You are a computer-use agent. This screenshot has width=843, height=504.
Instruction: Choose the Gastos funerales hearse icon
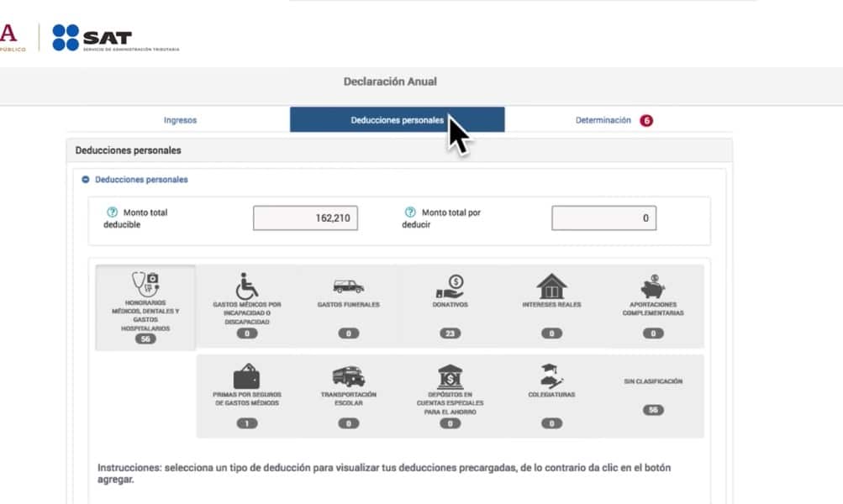click(348, 287)
